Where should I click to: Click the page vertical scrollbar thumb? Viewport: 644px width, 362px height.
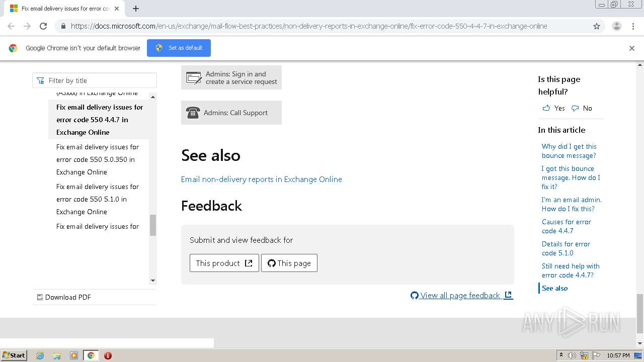[x=640, y=314]
